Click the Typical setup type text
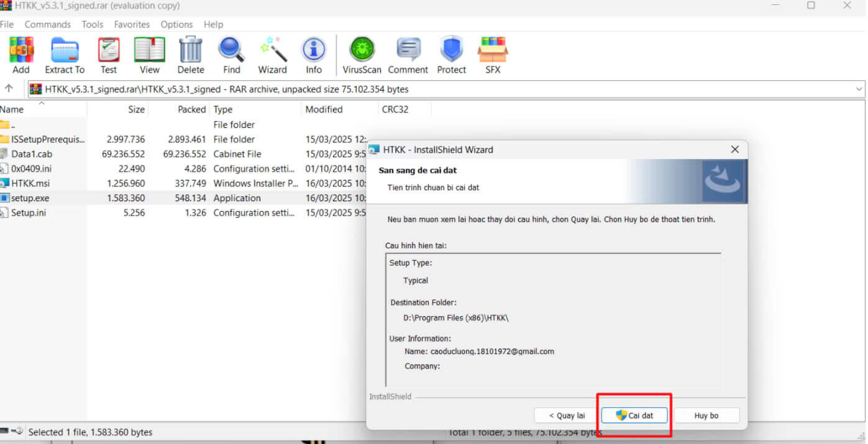Image resolution: width=868 pixels, height=444 pixels. point(416,281)
